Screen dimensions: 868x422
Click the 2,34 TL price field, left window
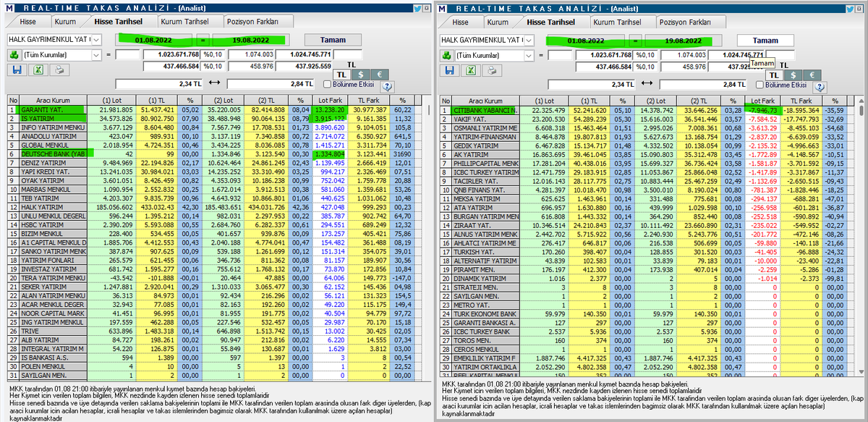[159, 84]
